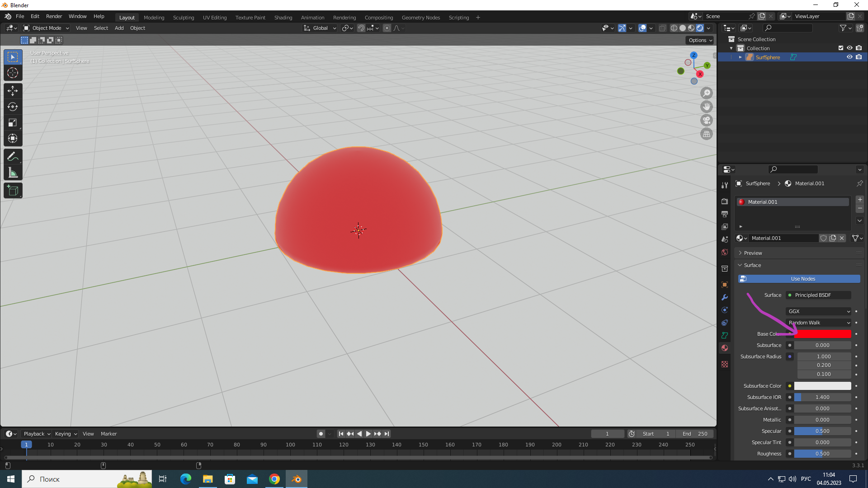Activate the Transform tool
Screen dimensions: 868x488
click(x=13, y=138)
